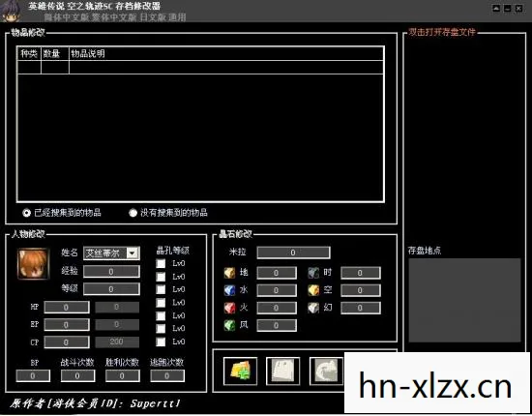Minimize the save editor window

coord(508,9)
